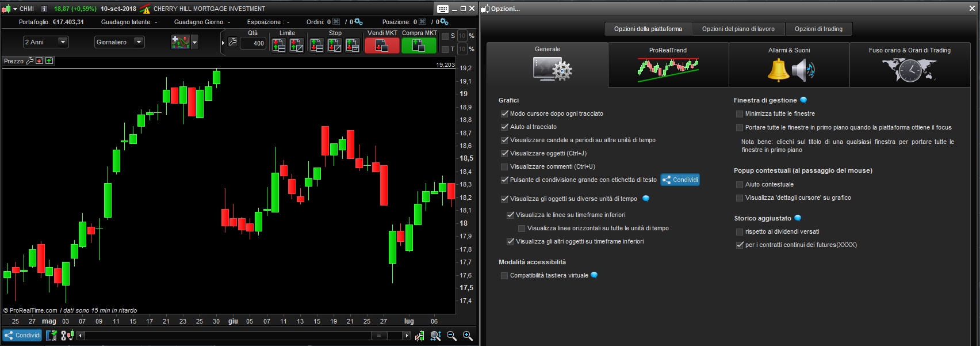
Task: Click the S percent value field
Action: (x=462, y=36)
